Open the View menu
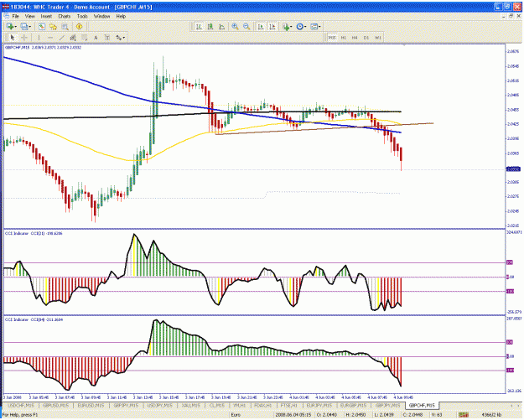 coord(29,16)
